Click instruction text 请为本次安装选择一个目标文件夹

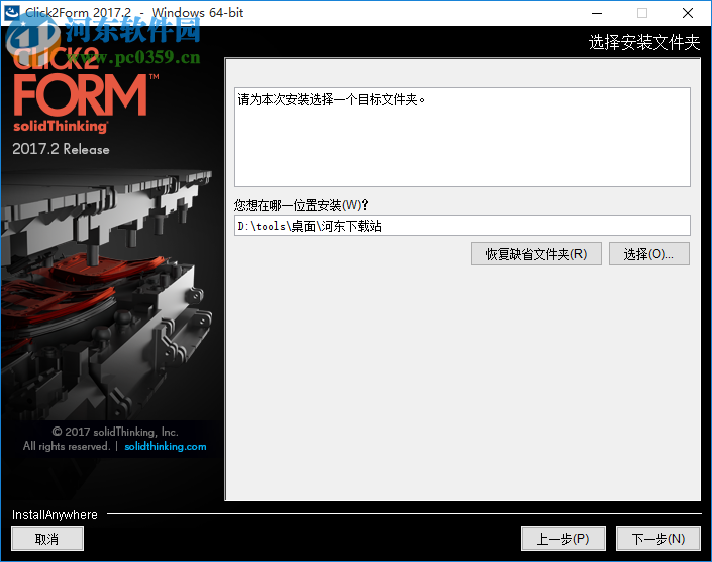(x=331, y=99)
